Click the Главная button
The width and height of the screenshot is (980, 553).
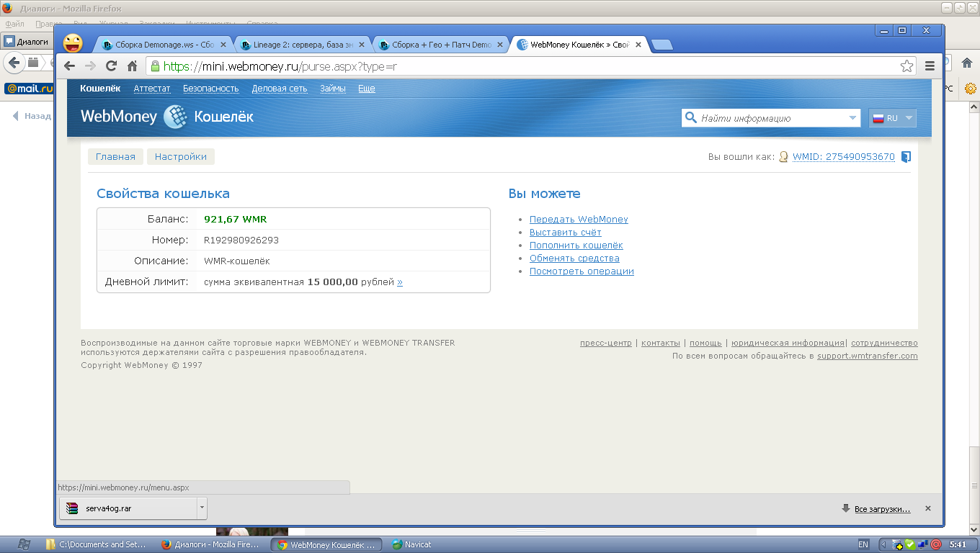115,157
